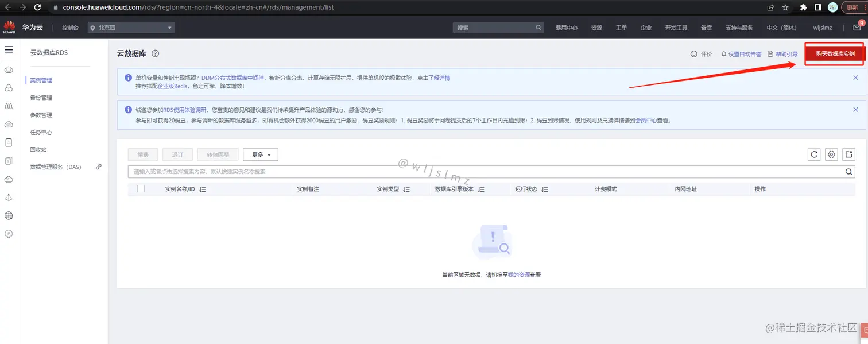
Task: Close the DDM info banner
Action: [855, 78]
